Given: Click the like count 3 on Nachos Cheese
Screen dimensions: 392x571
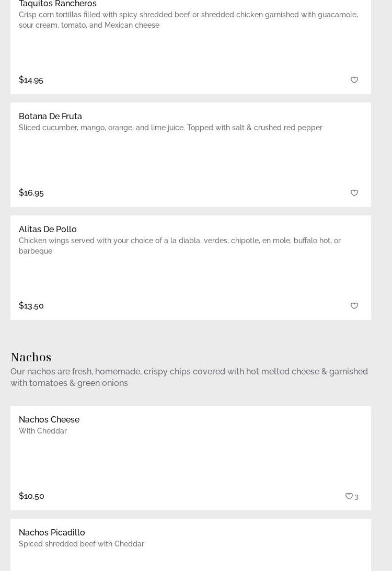Looking at the screenshot, I should 356,497.
